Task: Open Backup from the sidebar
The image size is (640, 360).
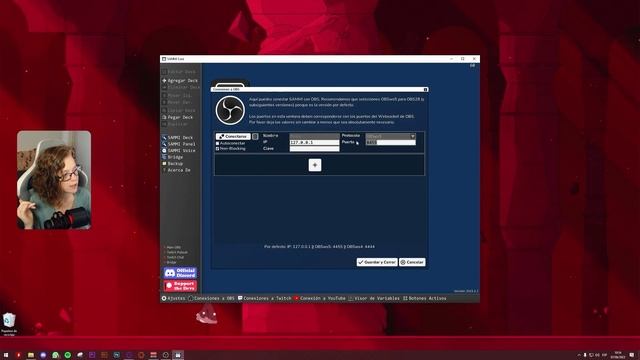Action: 173,164
